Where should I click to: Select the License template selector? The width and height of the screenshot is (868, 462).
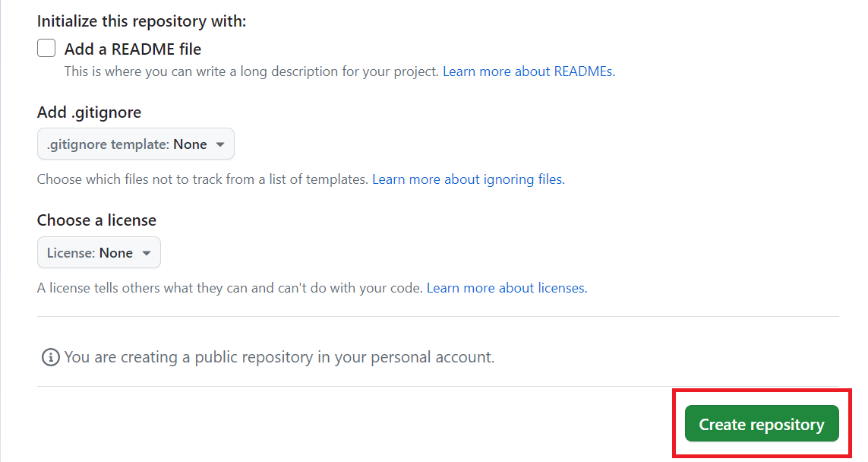[x=99, y=252]
